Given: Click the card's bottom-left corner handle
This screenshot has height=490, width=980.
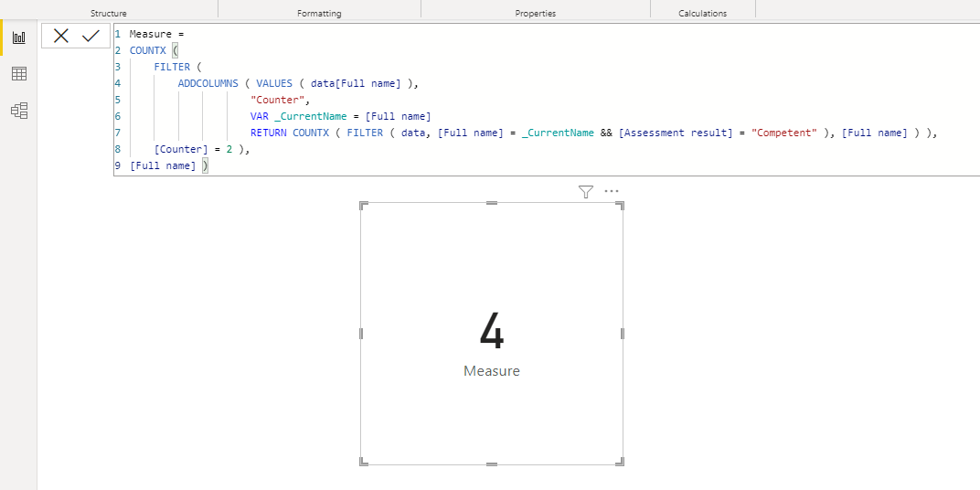Looking at the screenshot, I should point(363,462).
